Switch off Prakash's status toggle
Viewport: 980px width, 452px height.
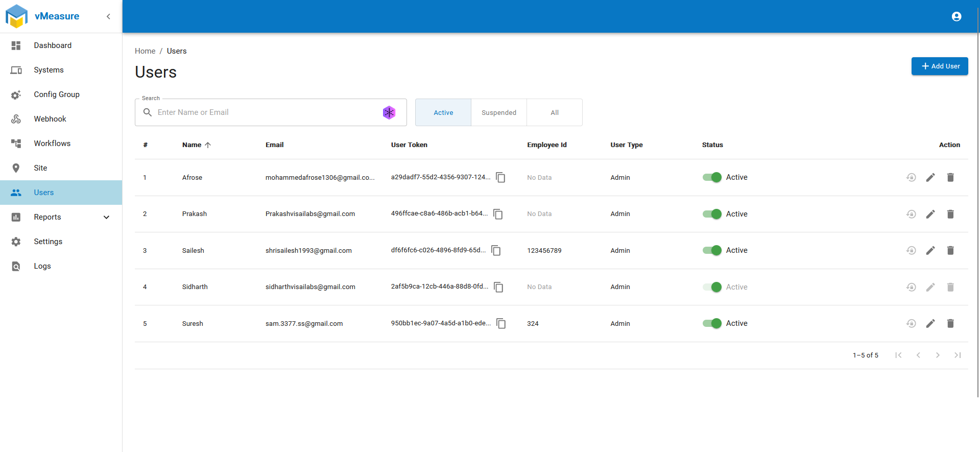712,214
